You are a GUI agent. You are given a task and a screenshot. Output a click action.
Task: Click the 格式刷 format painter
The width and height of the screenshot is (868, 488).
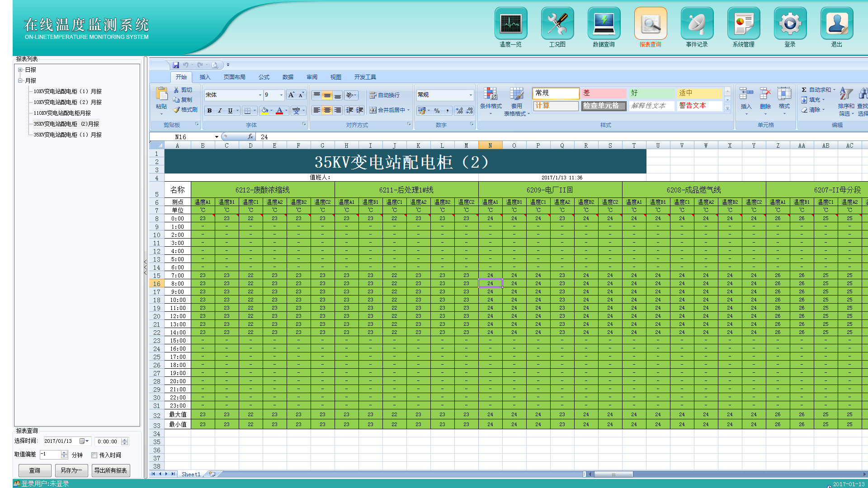[185, 110]
